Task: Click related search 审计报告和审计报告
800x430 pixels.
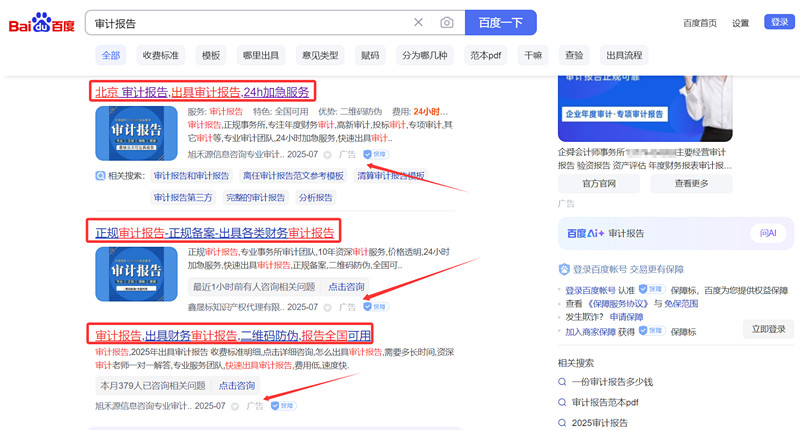Action: 191,176
